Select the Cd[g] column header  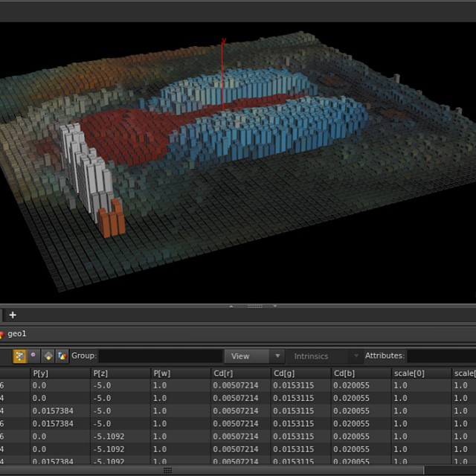click(x=284, y=373)
